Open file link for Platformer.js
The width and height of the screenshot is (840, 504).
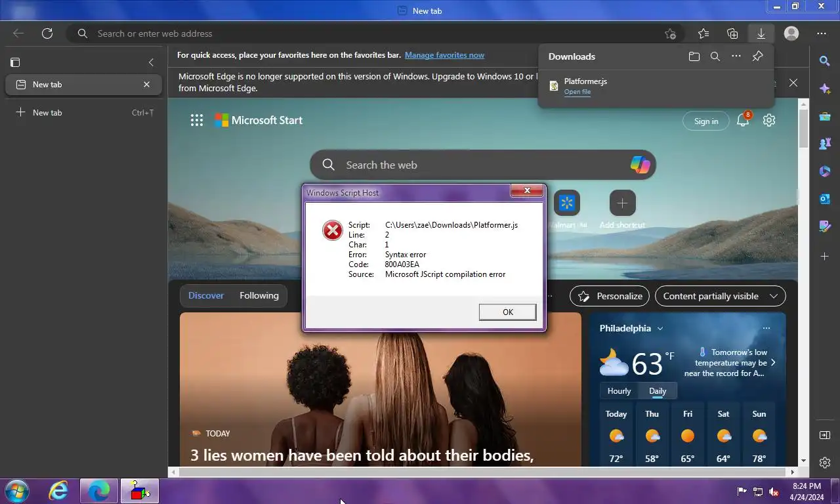[577, 92]
